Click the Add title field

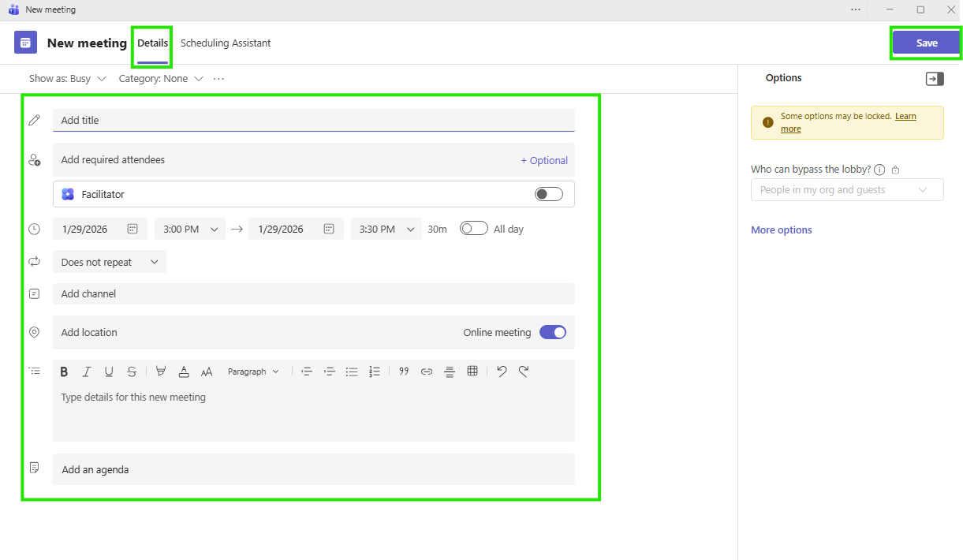pyautogui.click(x=314, y=120)
